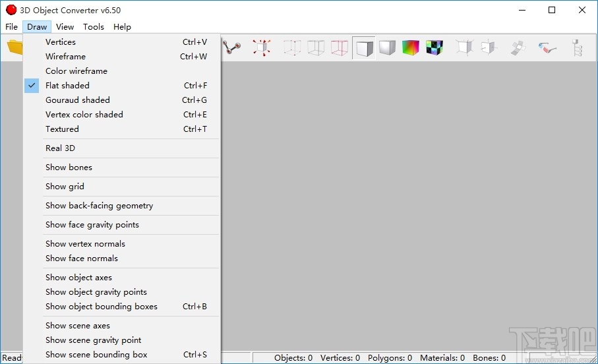
Task: Select the gray wireframe cube toolbar icon
Action: click(x=316, y=47)
